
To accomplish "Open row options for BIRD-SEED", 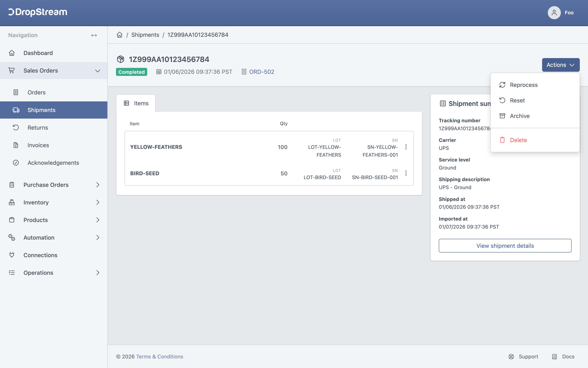I will tap(406, 173).
